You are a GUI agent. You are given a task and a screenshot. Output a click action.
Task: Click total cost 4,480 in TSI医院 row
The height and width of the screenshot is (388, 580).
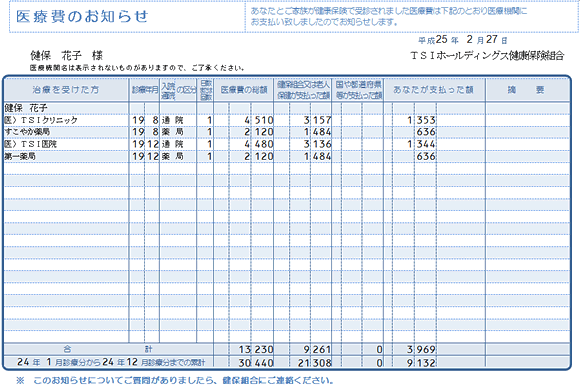tap(259, 144)
